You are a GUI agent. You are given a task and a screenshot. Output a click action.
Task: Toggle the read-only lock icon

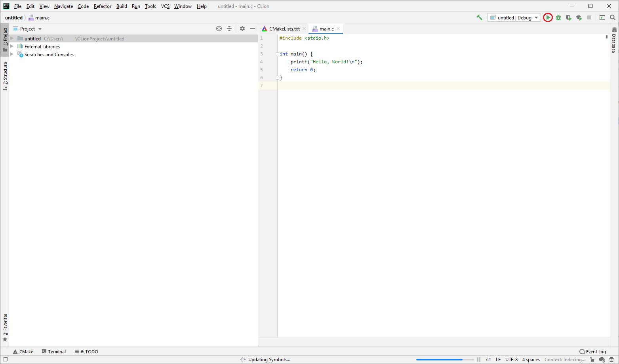(x=592, y=360)
